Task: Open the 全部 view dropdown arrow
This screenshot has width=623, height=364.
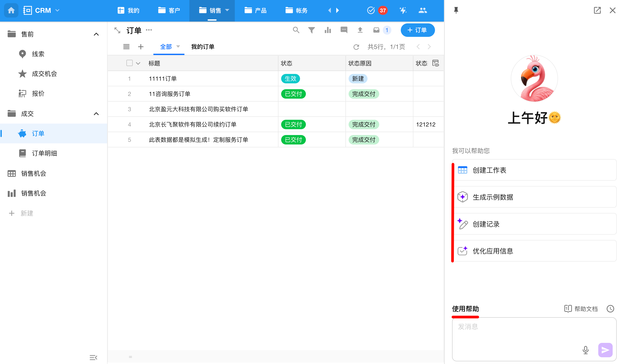Action: pos(178,47)
